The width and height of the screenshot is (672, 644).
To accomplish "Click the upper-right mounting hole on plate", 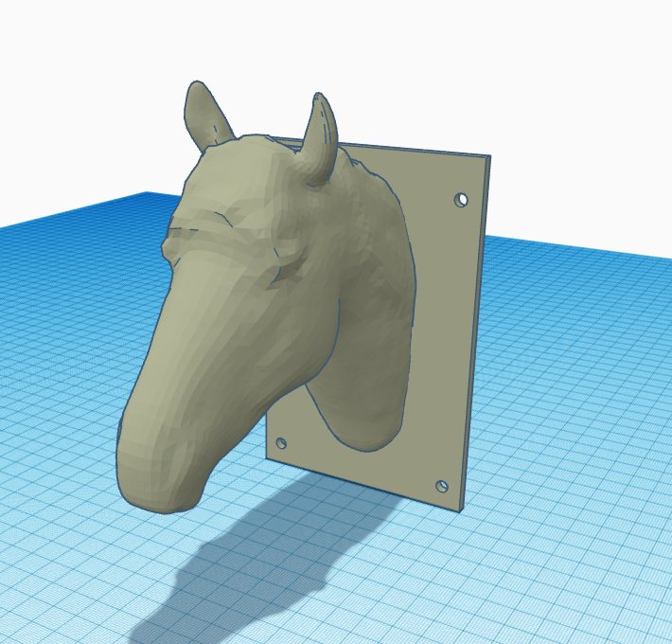I will [x=462, y=200].
